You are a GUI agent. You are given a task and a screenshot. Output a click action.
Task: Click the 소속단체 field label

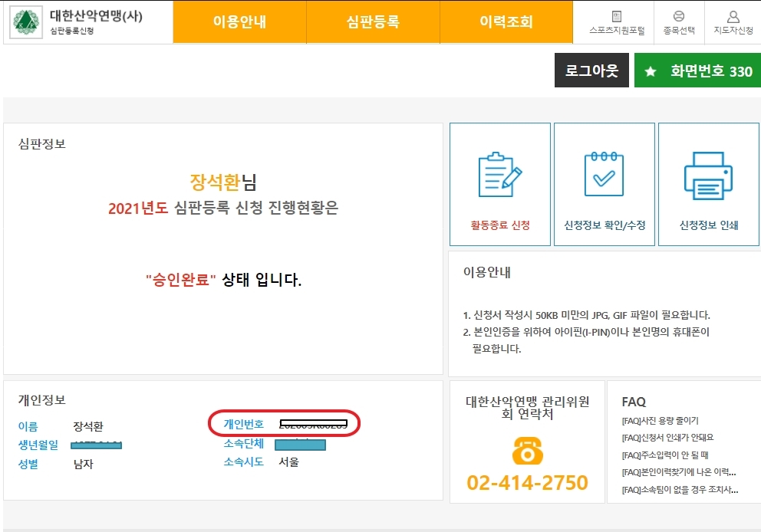pos(244,443)
